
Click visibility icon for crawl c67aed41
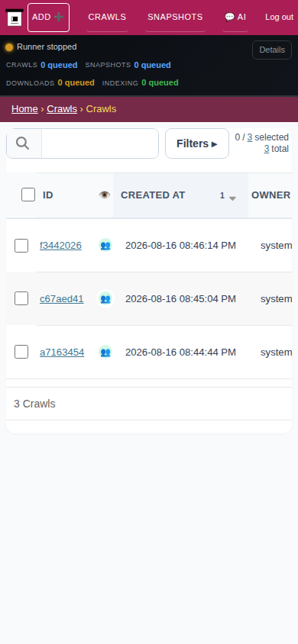tap(105, 298)
